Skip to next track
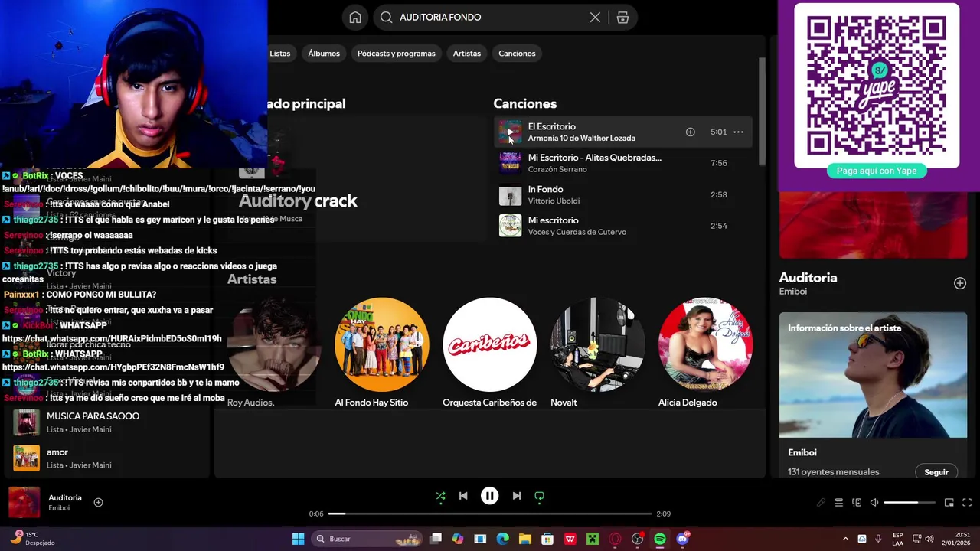This screenshot has height=551, width=980. [x=517, y=496]
